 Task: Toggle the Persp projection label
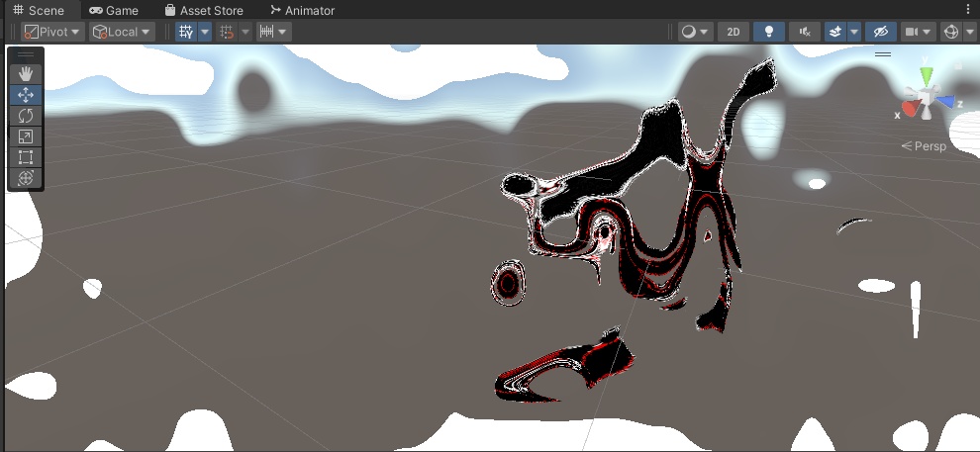924,146
